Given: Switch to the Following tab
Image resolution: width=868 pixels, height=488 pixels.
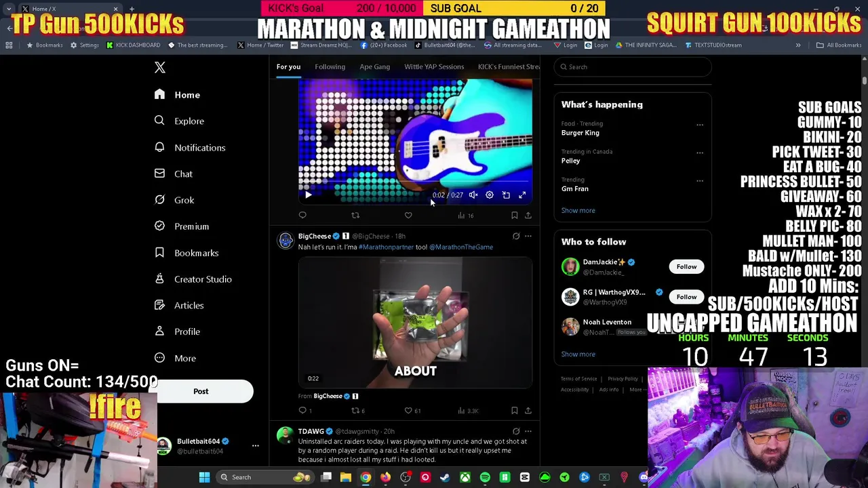Looking at the screenshot, I should click(330, 66).
